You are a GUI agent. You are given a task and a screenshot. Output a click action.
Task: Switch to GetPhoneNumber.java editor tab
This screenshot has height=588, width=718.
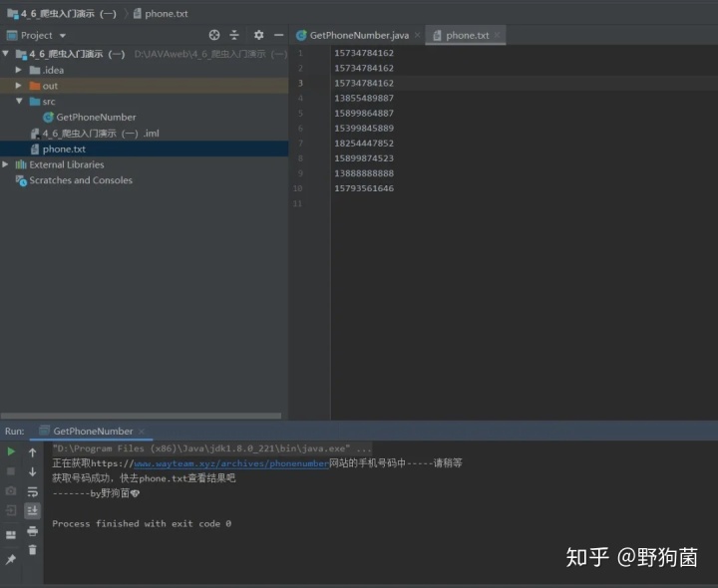359,35
